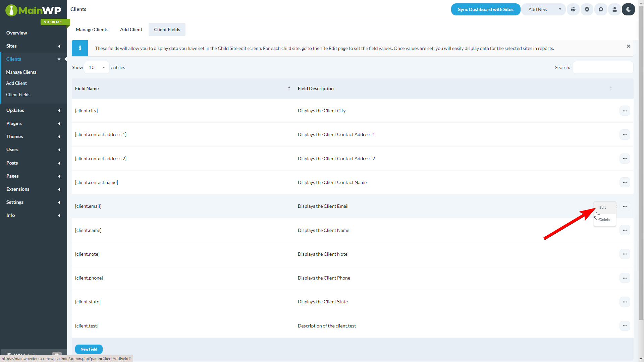The width and height of the screenshot is (644, 362).
Task: Click the New Field button
Action: pos(89,349)
